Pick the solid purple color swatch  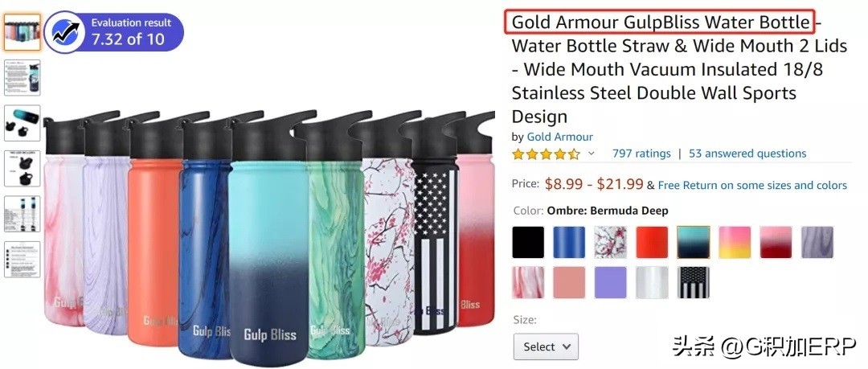611,282
